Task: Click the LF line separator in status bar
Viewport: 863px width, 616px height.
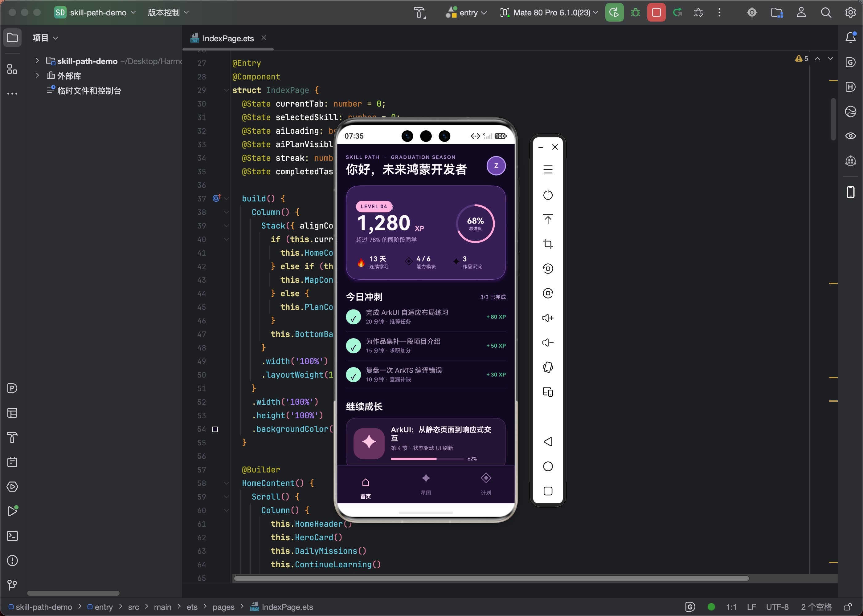Action: tap(751, 607)
